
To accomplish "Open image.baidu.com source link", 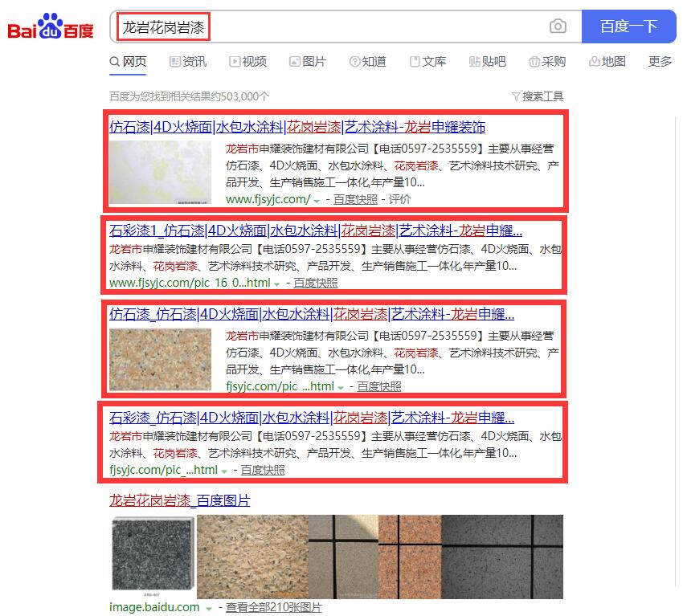I will point(154,607).
